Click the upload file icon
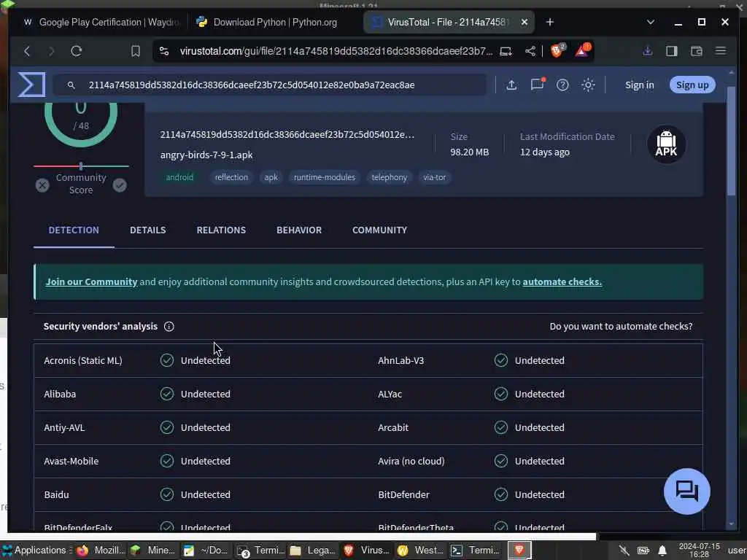 coord(511,85)
